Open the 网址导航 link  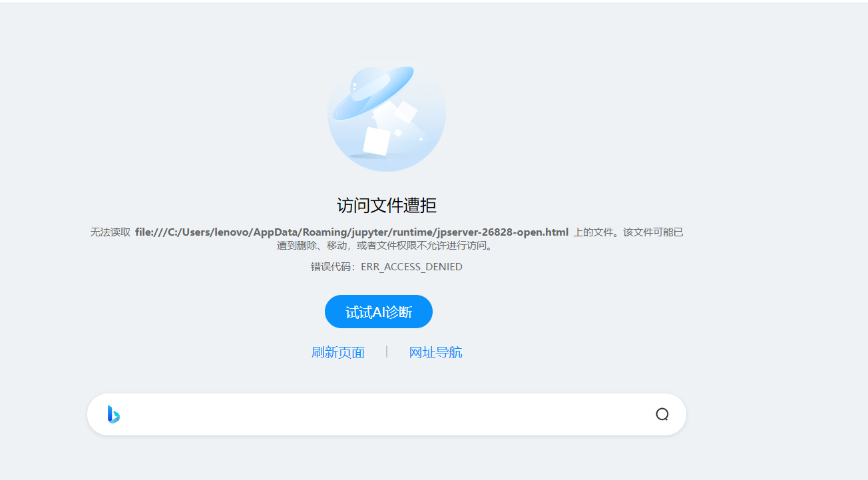tap(436, 352)
